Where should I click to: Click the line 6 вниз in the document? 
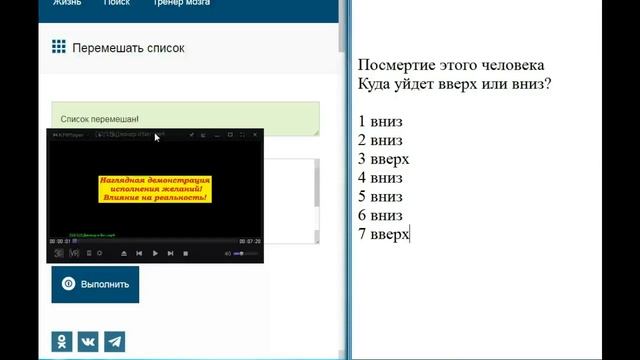[380, 216]
